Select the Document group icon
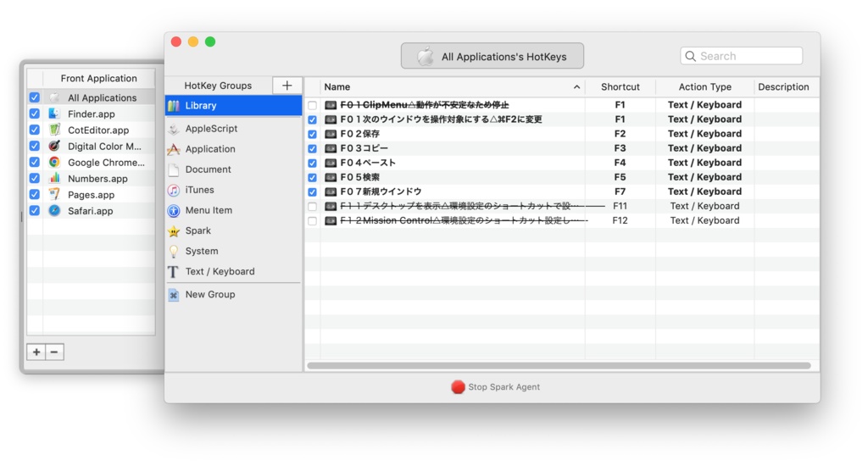The height and width of the screenshot is (466, 868). click(x=174, y=170)
